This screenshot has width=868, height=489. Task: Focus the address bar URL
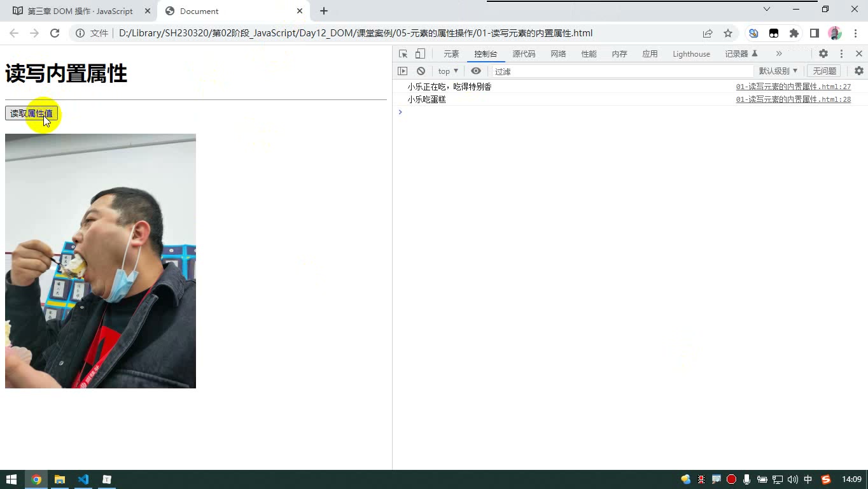(x=356, y=33)
